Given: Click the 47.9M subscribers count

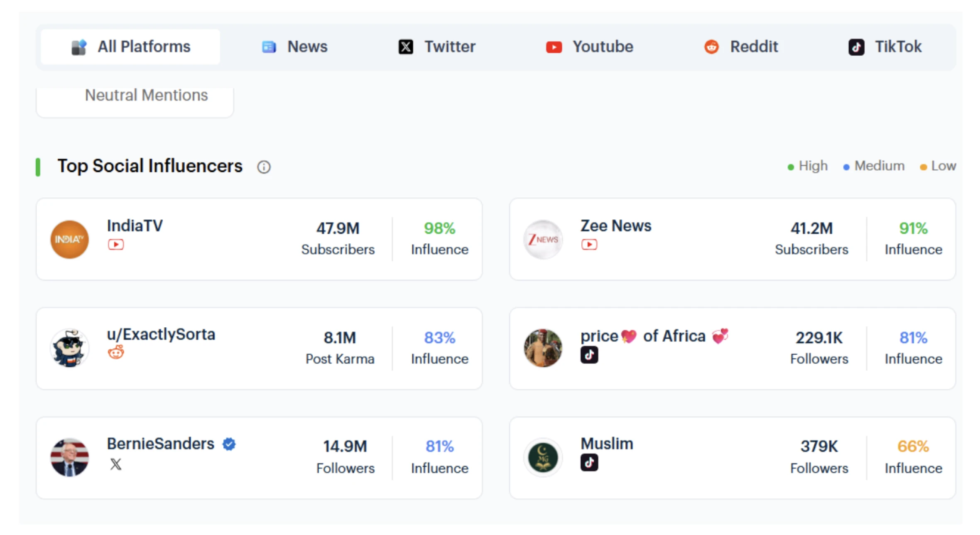Looking at the screenshot, I should pos(338,228).
